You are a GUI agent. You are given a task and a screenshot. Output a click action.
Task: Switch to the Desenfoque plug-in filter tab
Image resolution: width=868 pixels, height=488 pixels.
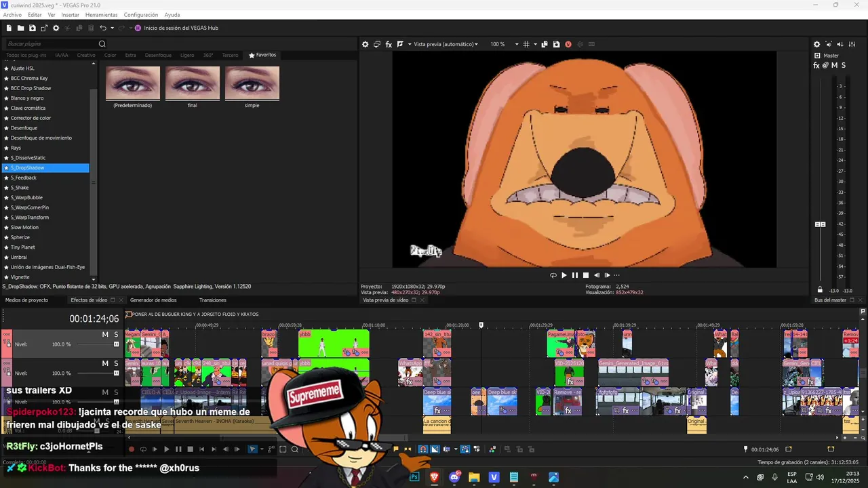click(158, 55)
